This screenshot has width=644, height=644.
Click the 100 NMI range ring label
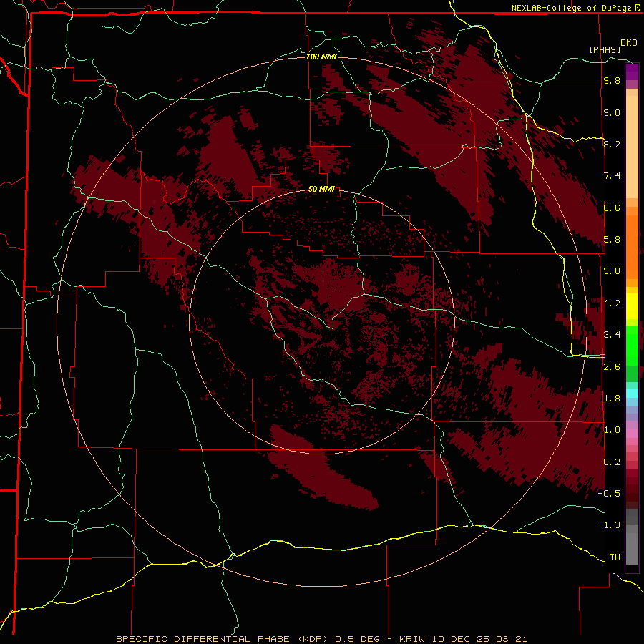(321, 57)
